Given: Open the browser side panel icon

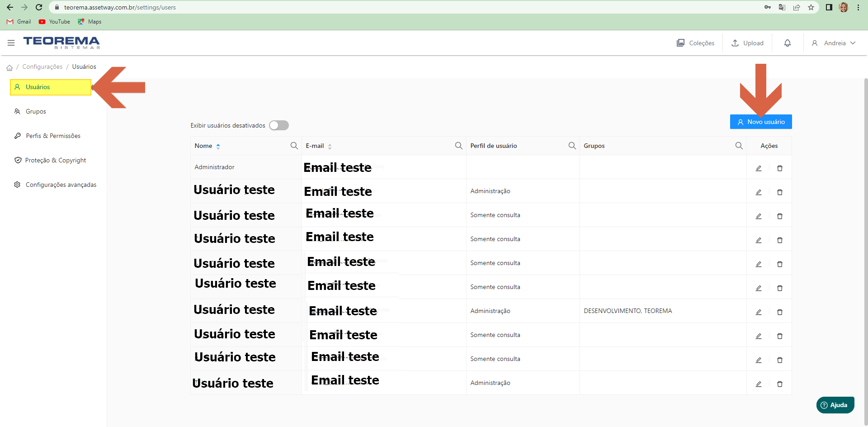Looking at the screenshot, I should [x=829, y=7].
